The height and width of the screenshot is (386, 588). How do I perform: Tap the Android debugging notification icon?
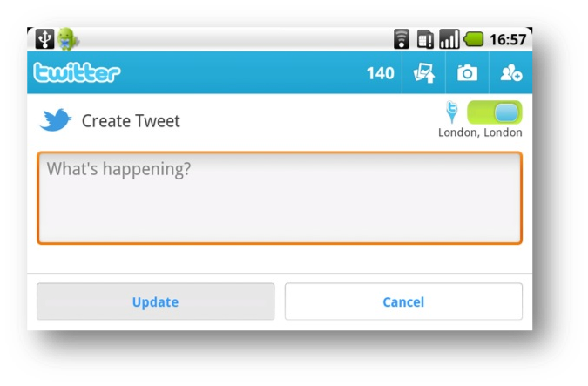coord(68,39)
